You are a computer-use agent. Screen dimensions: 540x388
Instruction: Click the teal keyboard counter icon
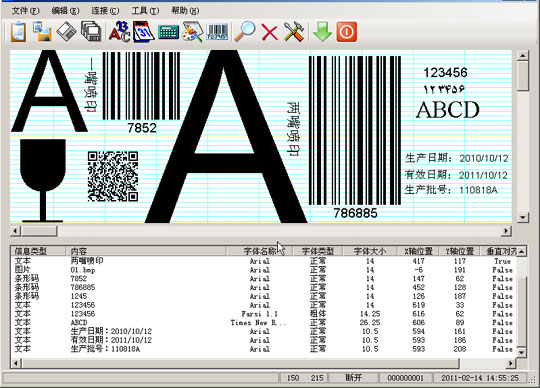(168, 32)
